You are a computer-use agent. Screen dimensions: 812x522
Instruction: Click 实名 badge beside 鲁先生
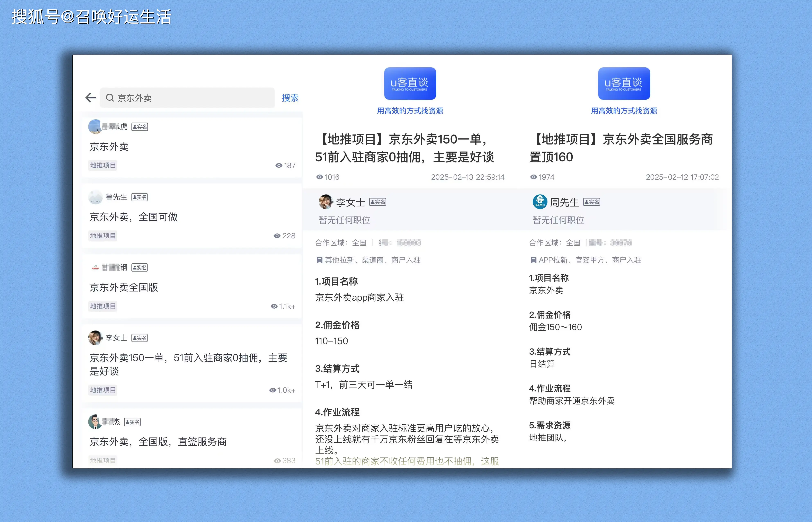point(140,197)
